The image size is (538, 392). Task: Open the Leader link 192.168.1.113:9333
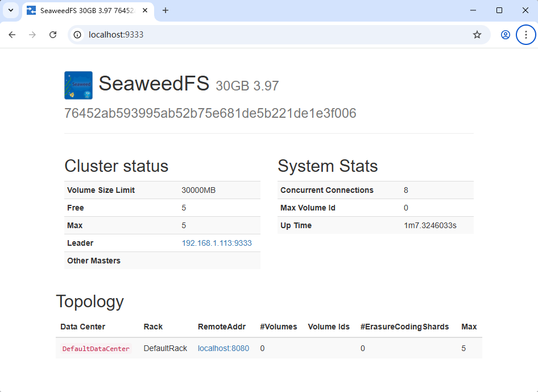pos(217,243)
